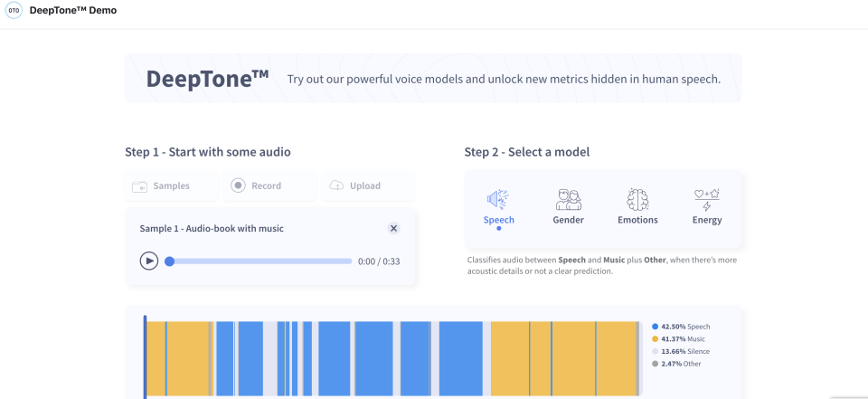Click the 2.47% Other legend entry

click(x=676, y=364)
